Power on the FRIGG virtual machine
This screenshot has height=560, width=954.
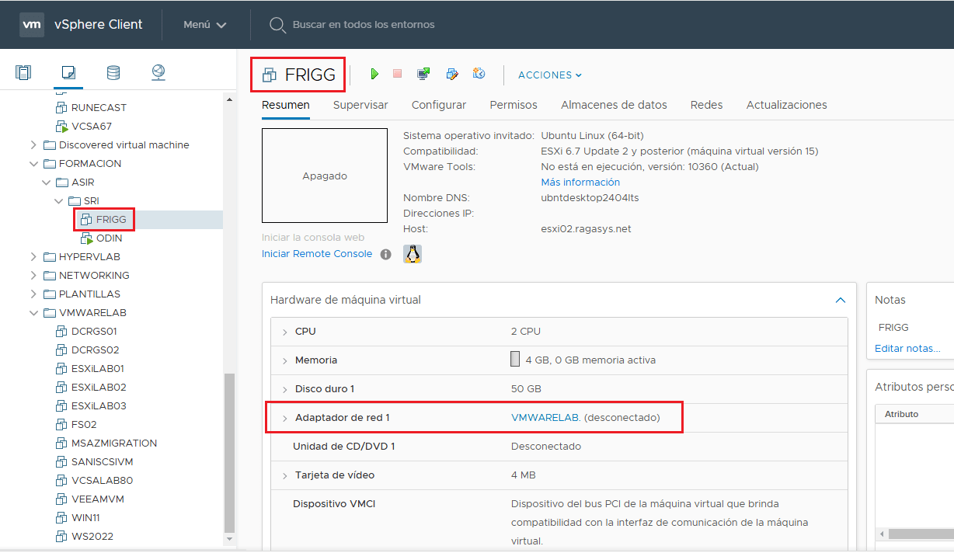click(x=374, y=74)
